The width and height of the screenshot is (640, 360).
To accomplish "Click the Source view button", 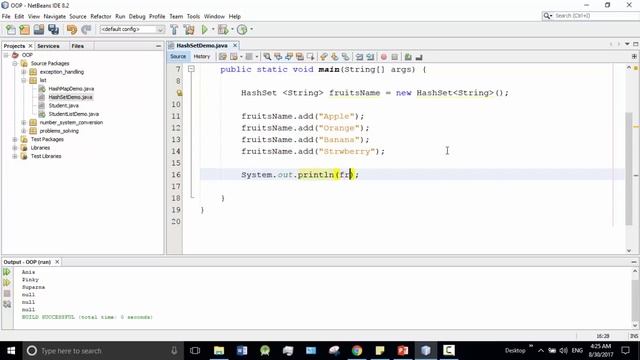I will click(x=178, y=57).
